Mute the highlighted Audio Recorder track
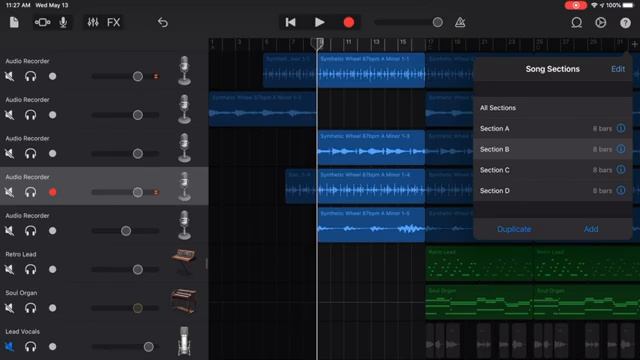 [x=9, y=192]
